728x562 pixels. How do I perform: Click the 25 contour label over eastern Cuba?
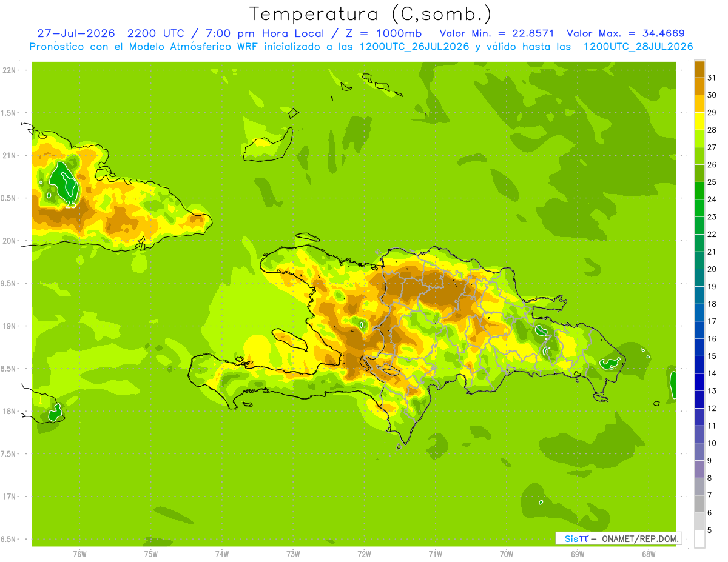(70, 204)
